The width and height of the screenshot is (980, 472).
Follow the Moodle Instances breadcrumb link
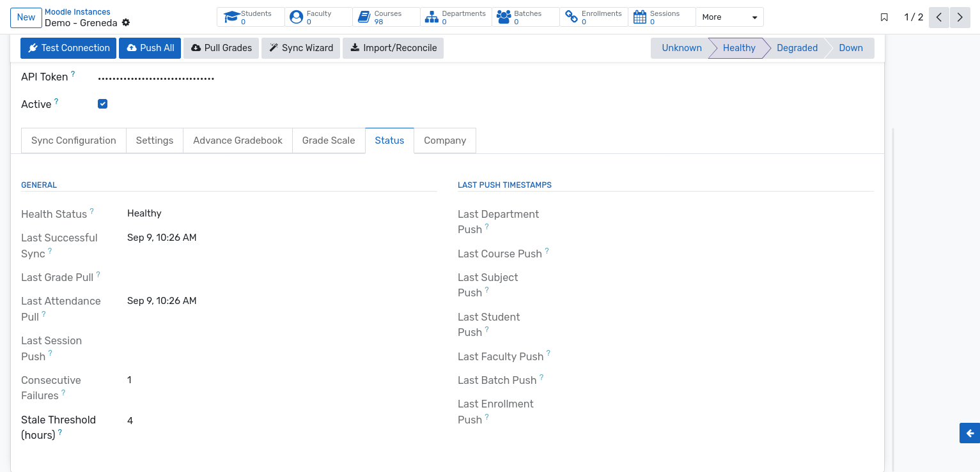click(77, 12)
